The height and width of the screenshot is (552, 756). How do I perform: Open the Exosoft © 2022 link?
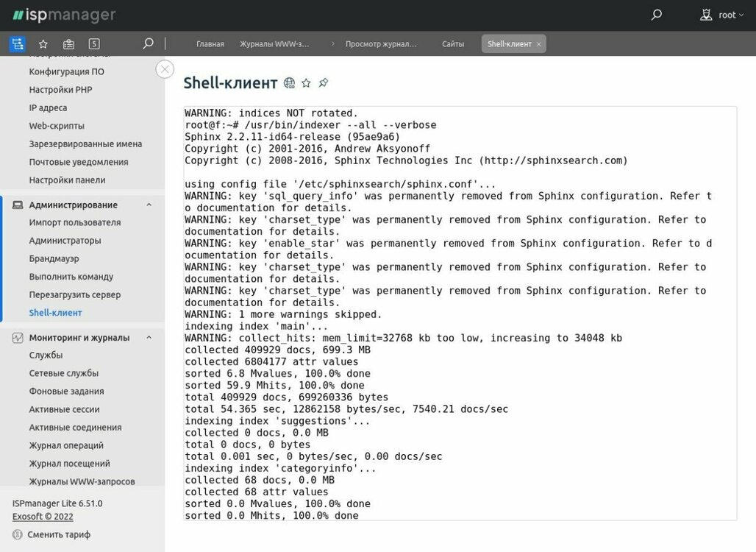point(43,517)
